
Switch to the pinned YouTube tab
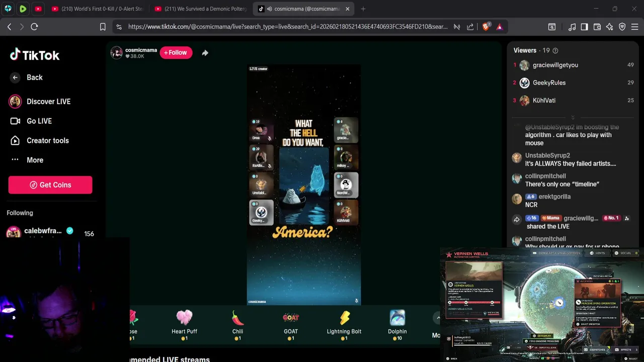coord(39,9)
